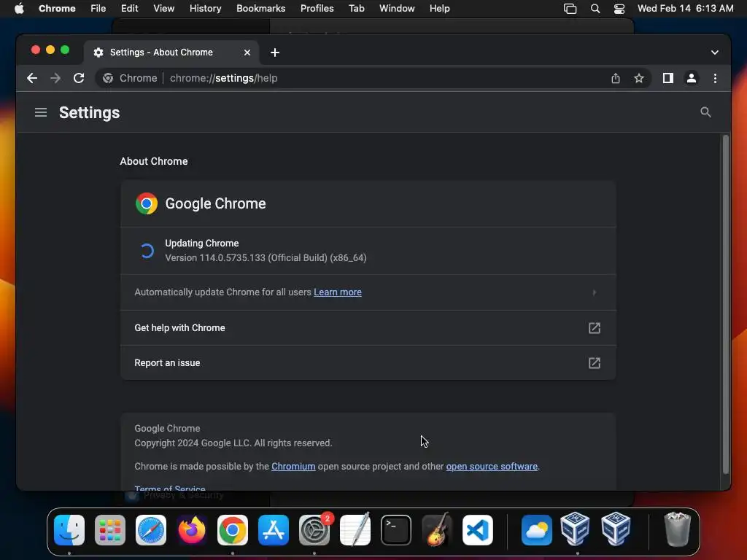Open the open source software link

pos(492,467)
